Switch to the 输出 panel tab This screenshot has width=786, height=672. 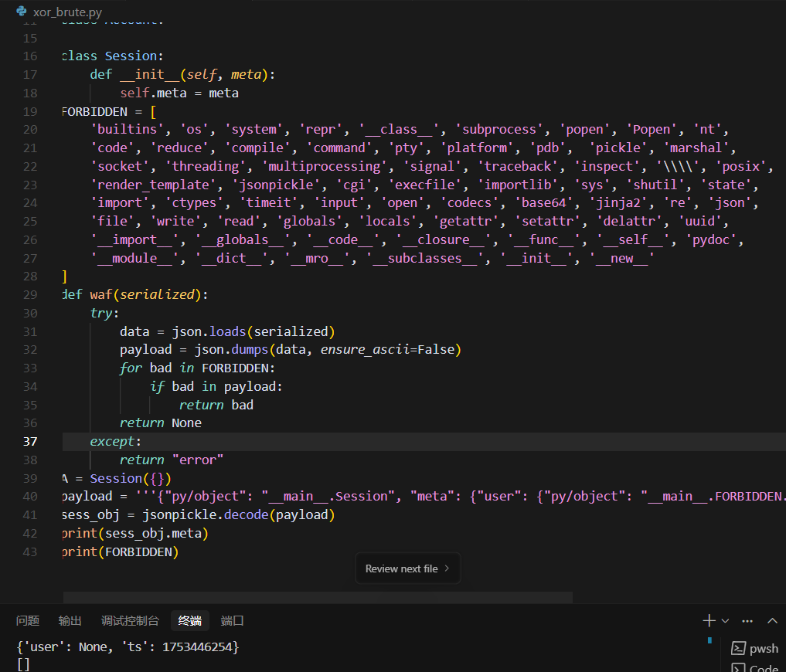pos(70,621)
